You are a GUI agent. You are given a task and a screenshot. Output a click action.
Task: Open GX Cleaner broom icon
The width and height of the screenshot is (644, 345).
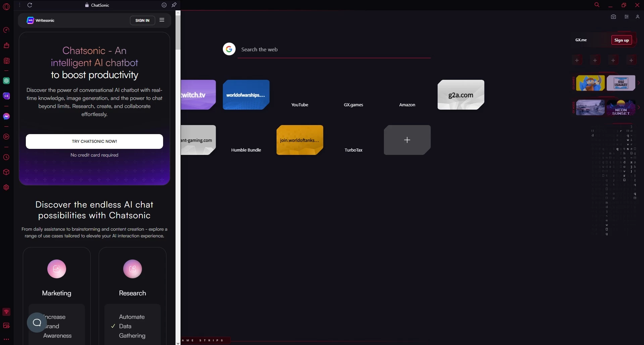pos(6,45)
